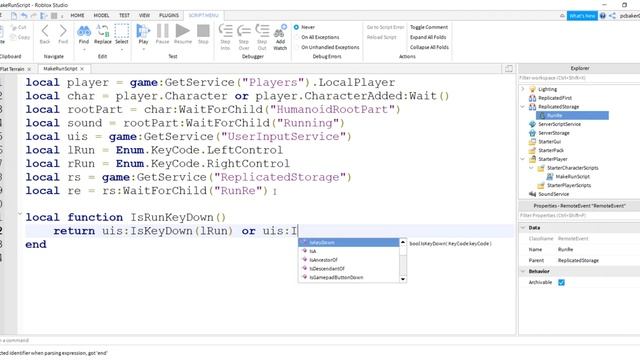Click the share icon near the username
Screen dimensions: 640x360
coord(613,16)
